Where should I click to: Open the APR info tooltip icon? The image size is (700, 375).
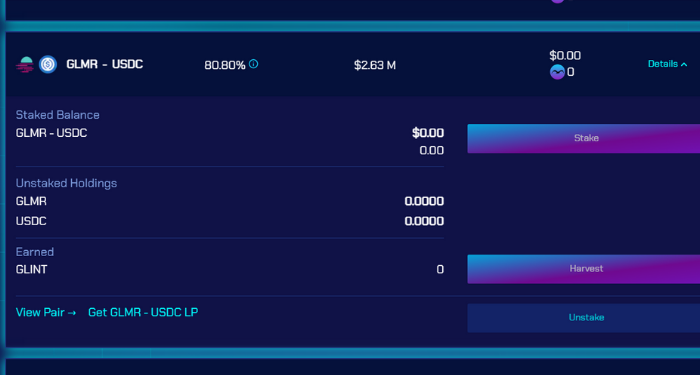(x=254, y=64)
